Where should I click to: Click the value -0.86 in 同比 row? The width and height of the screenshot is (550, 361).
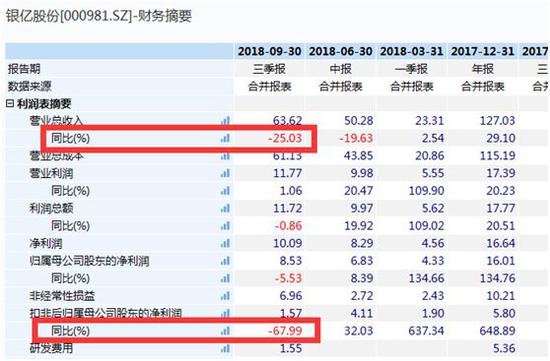288,226
